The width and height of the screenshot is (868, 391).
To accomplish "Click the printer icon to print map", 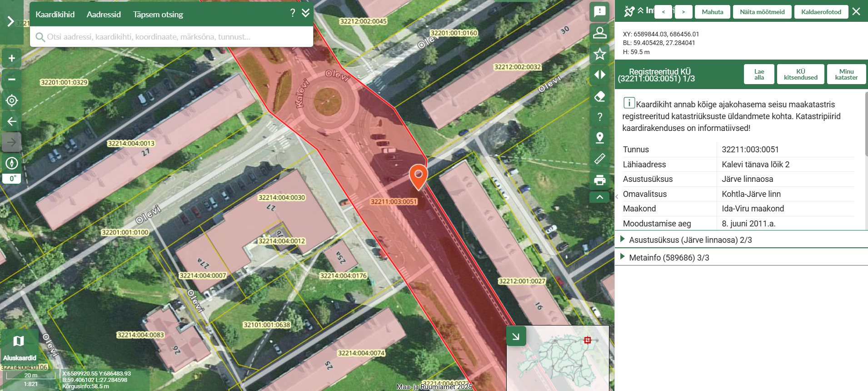I will [599, 180].
